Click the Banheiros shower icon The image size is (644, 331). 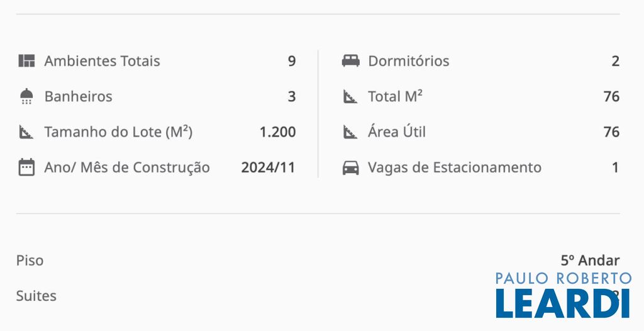click(26, 96)
